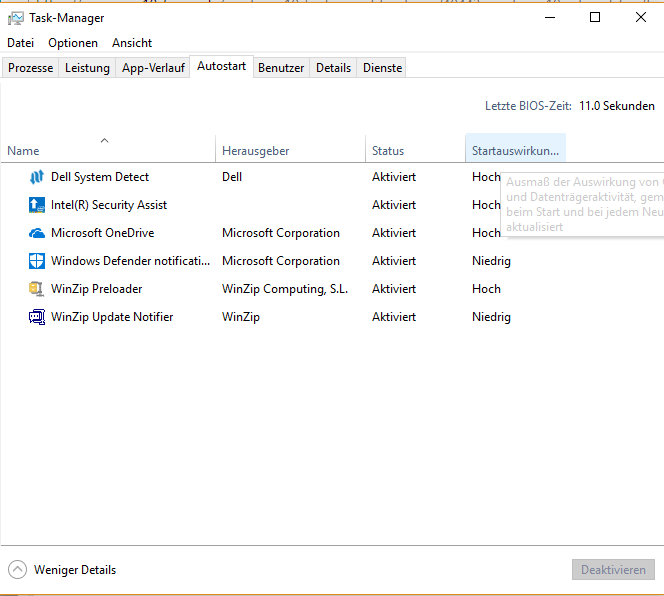Open the Optionen menu

point(73,43)
